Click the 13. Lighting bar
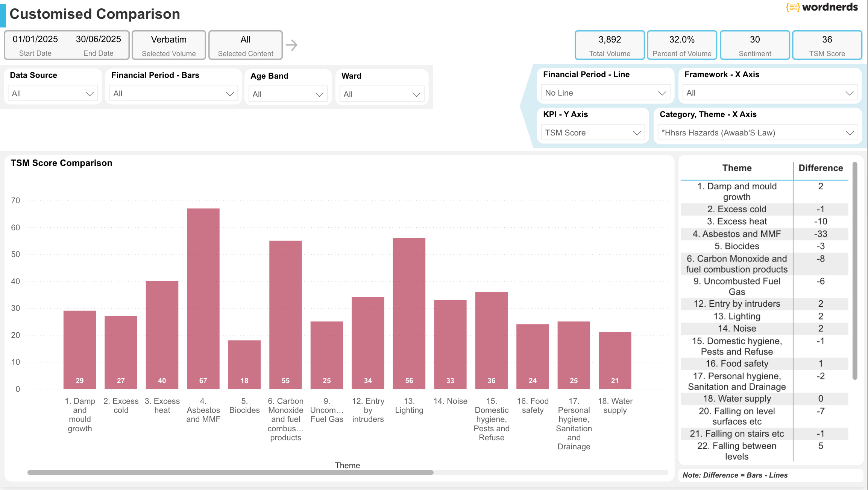Image resolution: width=868 pixels, height=490 pixels. (409, 312)
